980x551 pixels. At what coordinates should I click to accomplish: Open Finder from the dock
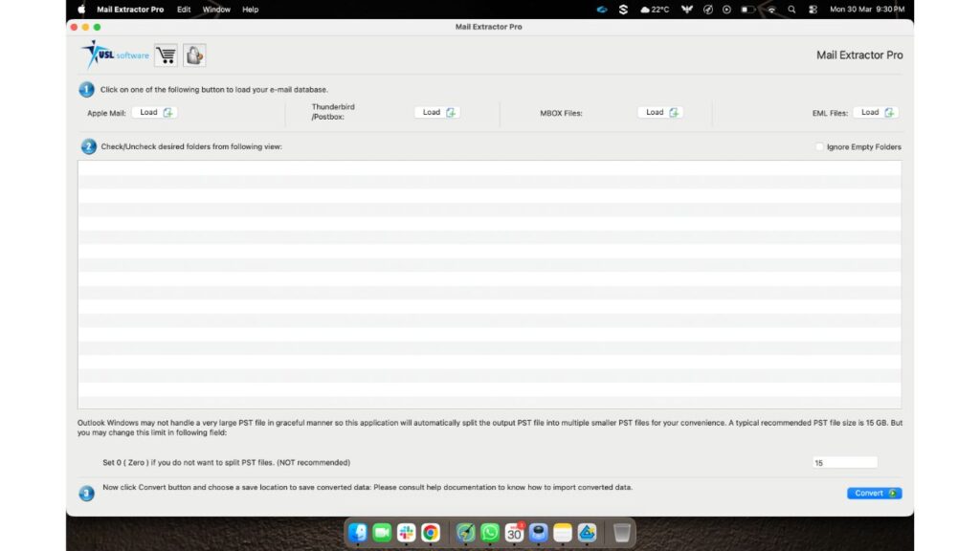click(x=358, y=532)
